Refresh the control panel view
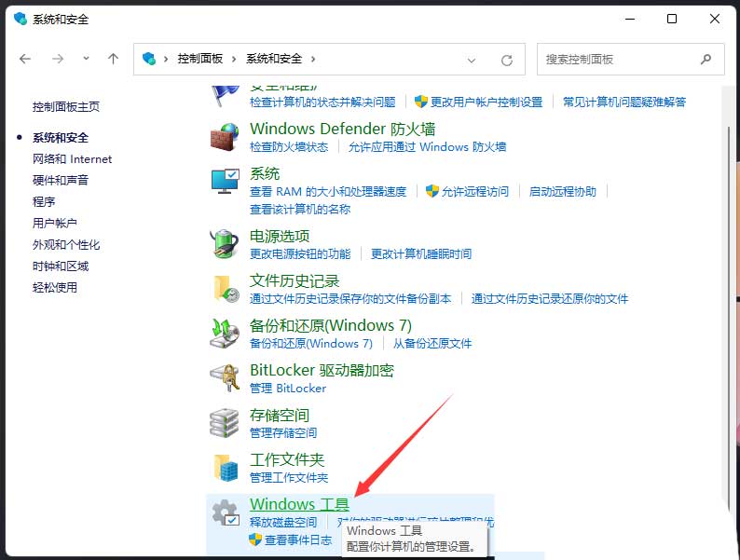The height and width of the screenshot is (560, 740). 507,59
